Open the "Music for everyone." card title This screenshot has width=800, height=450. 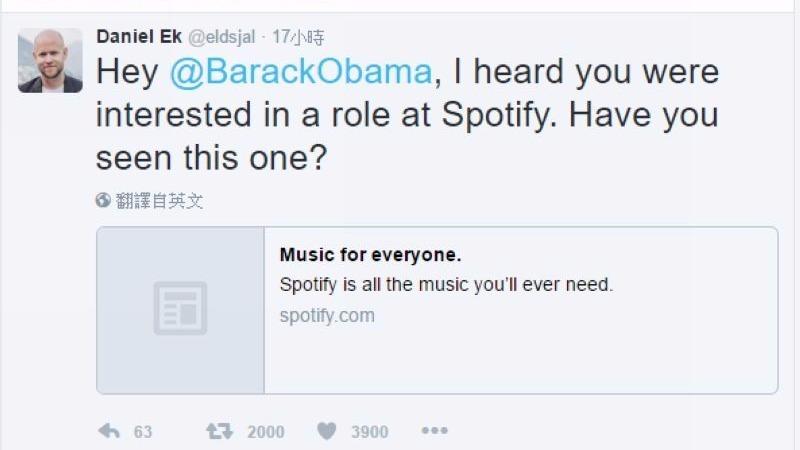coord(370,254)
